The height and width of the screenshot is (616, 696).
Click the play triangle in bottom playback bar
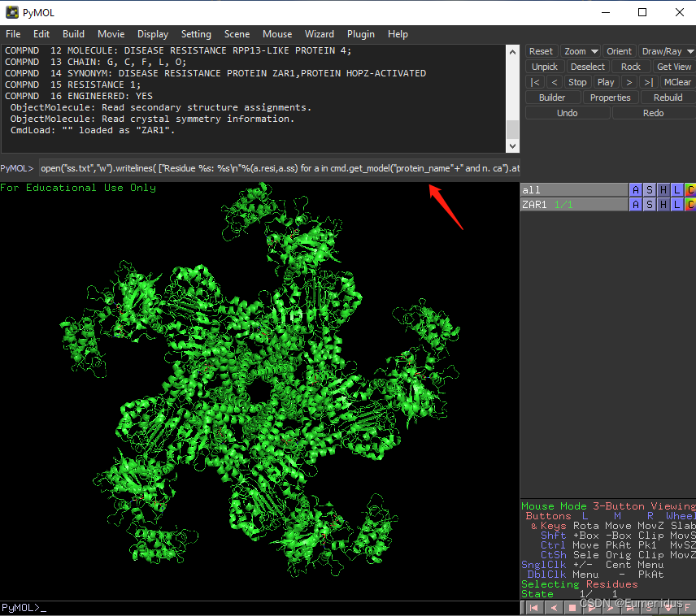pyautogui.click(x=592, y=608)
